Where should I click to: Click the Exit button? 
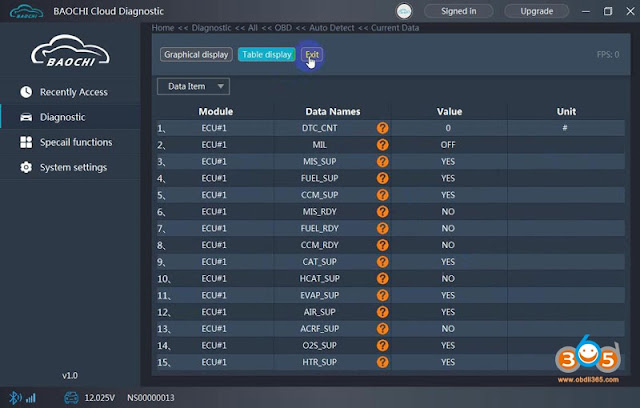(x=312, y=55)
